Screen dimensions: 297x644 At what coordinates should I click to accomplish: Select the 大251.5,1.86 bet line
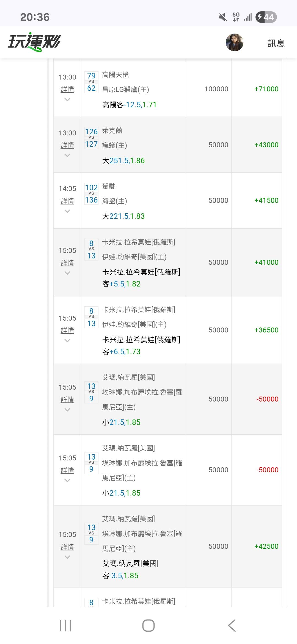pyautogui.click(x=123, y=161)
